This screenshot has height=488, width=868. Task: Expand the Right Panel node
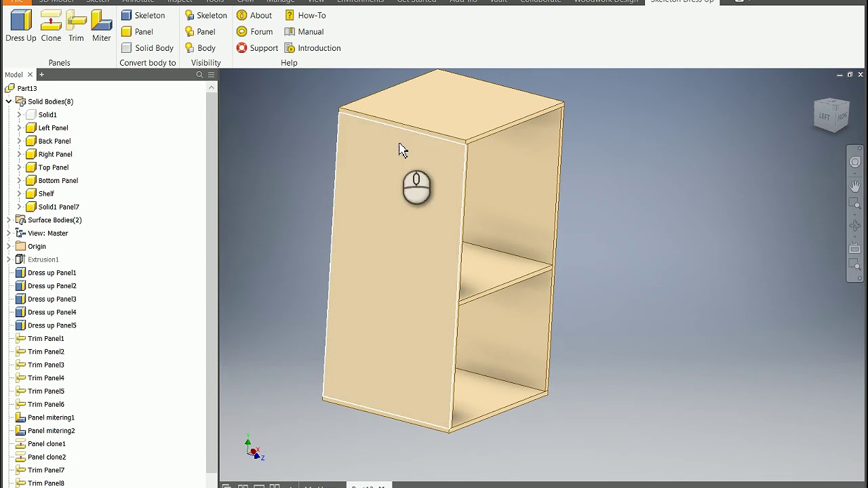click(19, 154)
